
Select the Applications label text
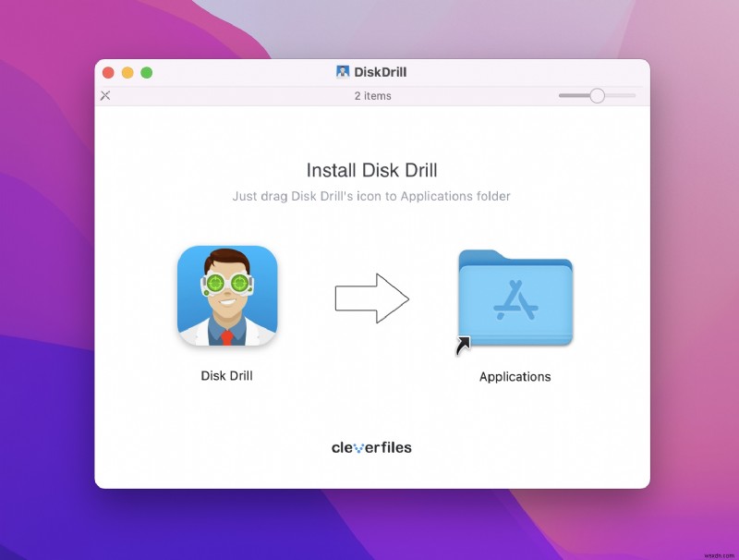[515, 376]
